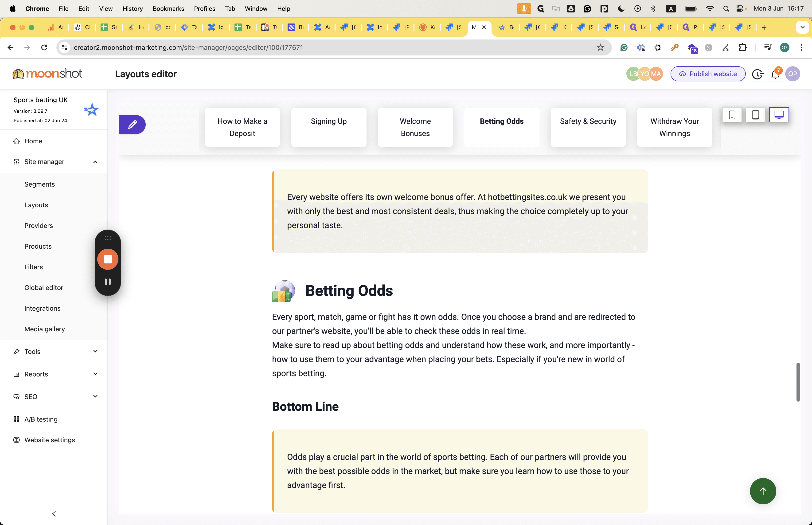
Task: Switch to desktop device preview
Action: pyautogui.click(x=779, y=115)
